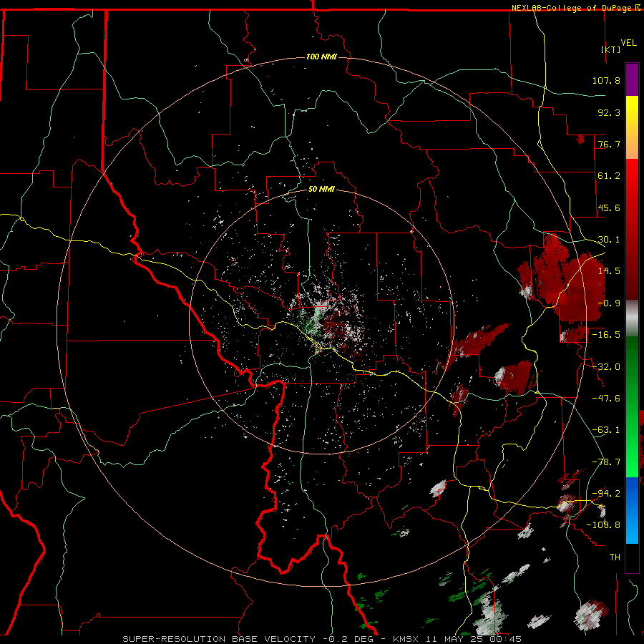Click the [KT] units label
The height and width of the screenshot is (644, 644).
click(611, 49)
